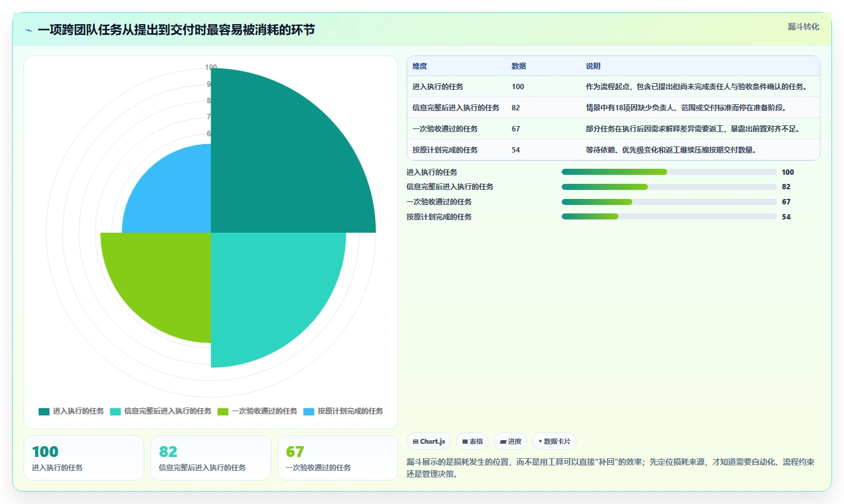Viewport: 844px width, 504px height.
Task: Open the 82 信息完整后进入执行的任务 data card
Action: tap(211, 458)
